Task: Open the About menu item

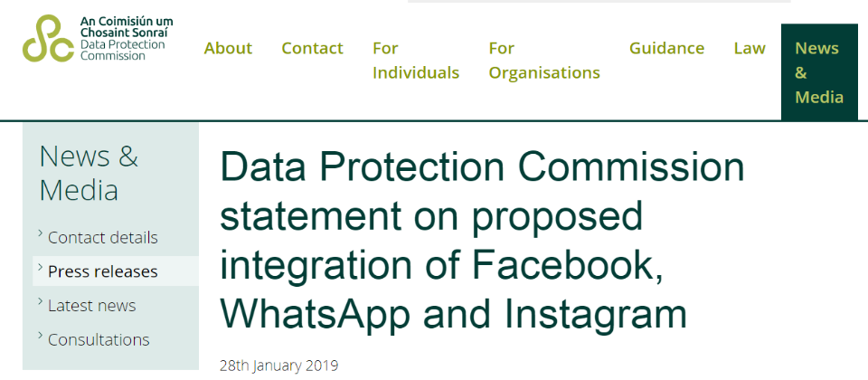Action: point(228,49)
